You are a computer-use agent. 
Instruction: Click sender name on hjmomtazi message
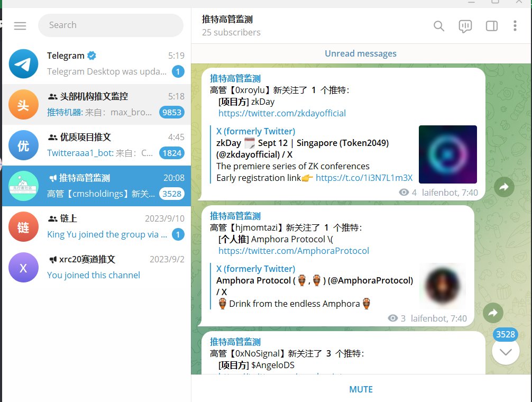235,216
